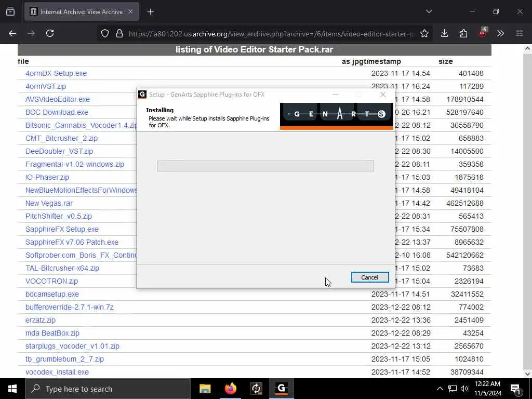Open the Firefox View icon

(x=10, y=11)
